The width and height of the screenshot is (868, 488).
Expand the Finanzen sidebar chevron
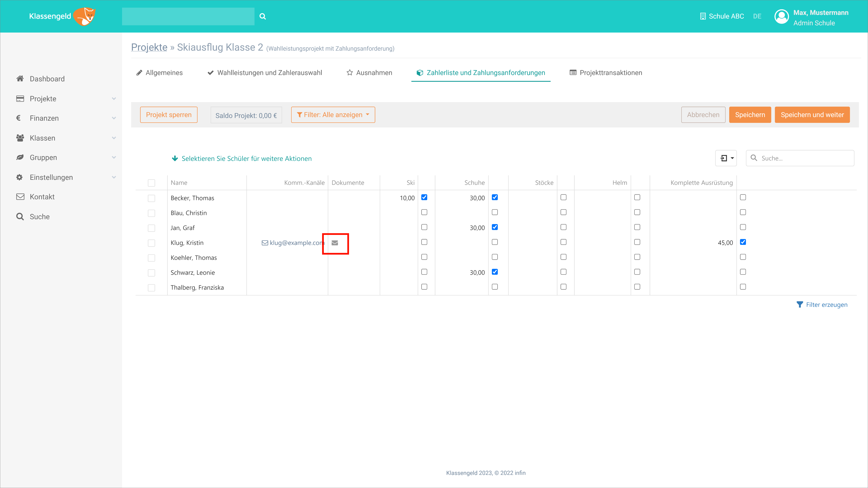(114, 118)
